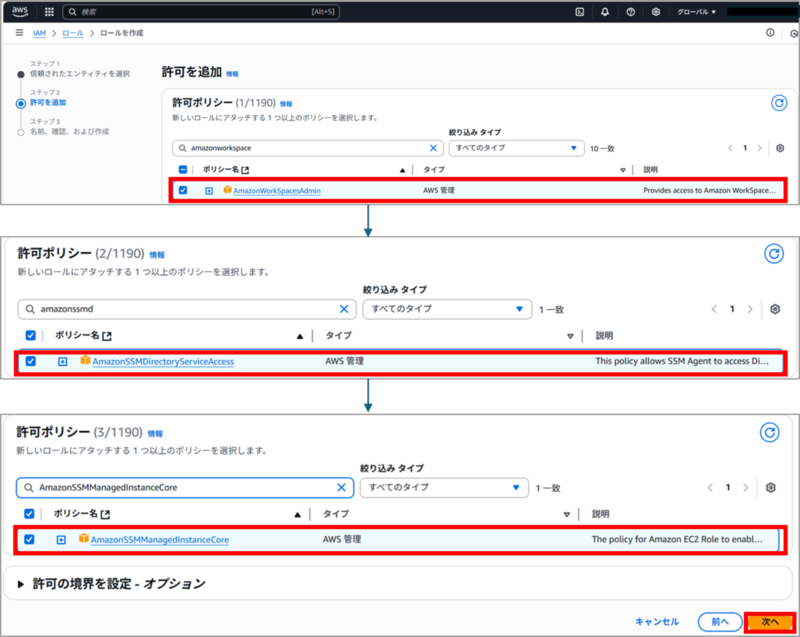Click the 説明 column header in (2/1190) panel
This screenshot has width=800, height=637.
[x=605, y=336]
